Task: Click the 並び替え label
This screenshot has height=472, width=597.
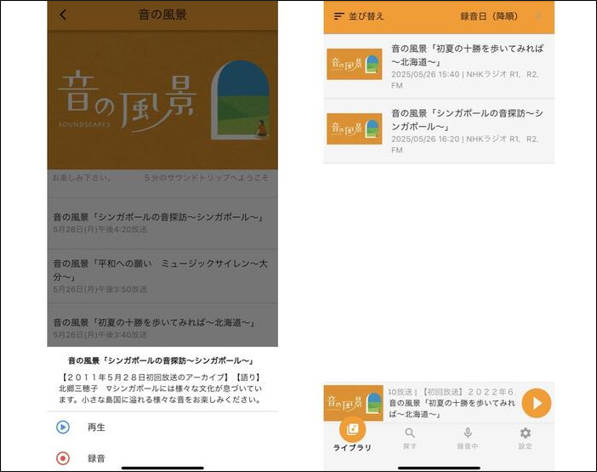Action: point(366,16)
